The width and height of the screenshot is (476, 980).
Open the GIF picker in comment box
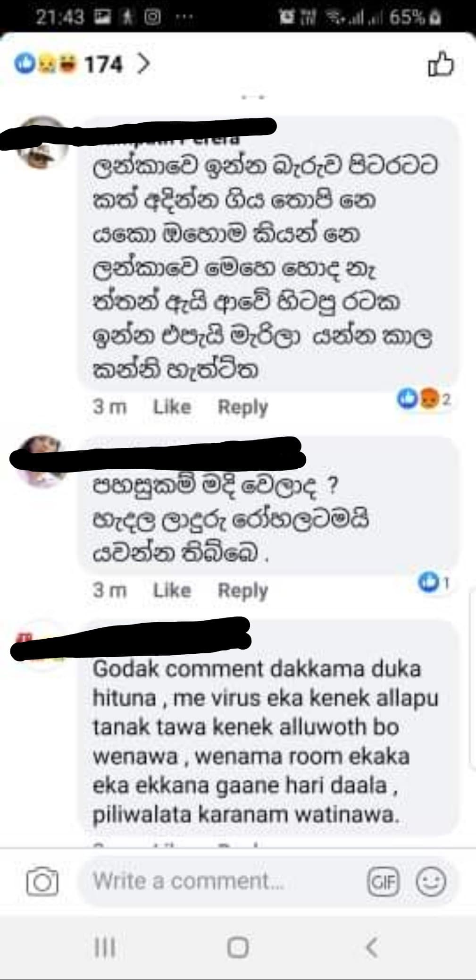[383, 882]
